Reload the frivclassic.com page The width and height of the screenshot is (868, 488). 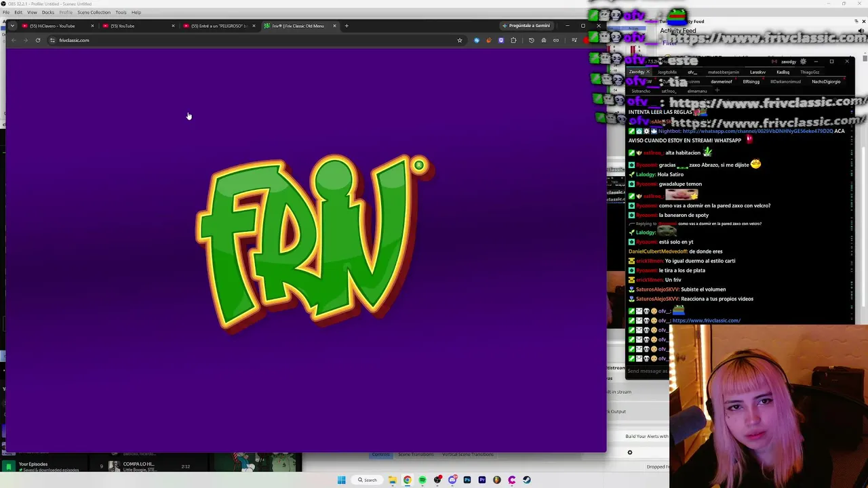38,40
